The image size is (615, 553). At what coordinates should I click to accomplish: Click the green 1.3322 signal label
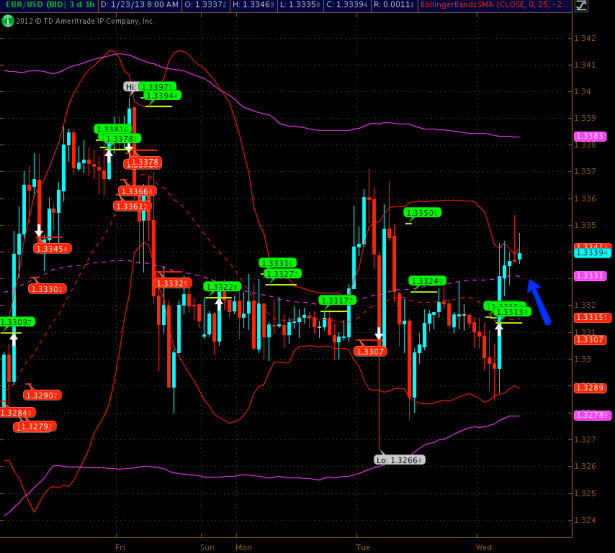221,287
